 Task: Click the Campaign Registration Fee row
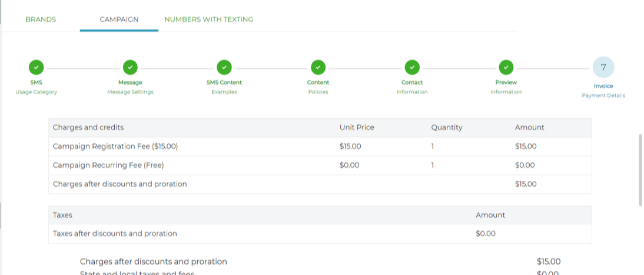coord(115,147)
